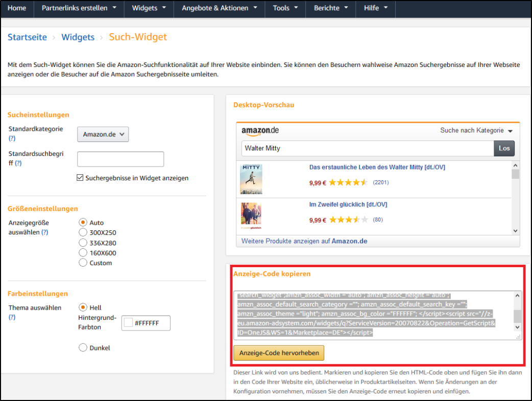Click the amazon.de logo in the desktop preview
The height and width of the screenshot is (401, 532).
tap(259, 131)
